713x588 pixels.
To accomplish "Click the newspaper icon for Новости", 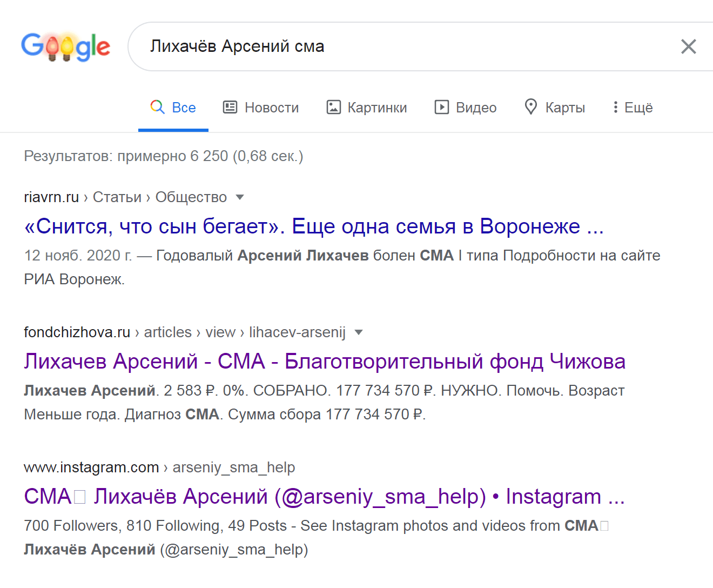I will click(230, 107).
